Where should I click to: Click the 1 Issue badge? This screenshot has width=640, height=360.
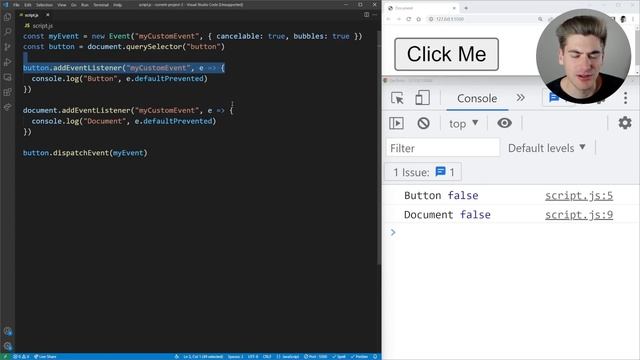[x=423, y=172]
